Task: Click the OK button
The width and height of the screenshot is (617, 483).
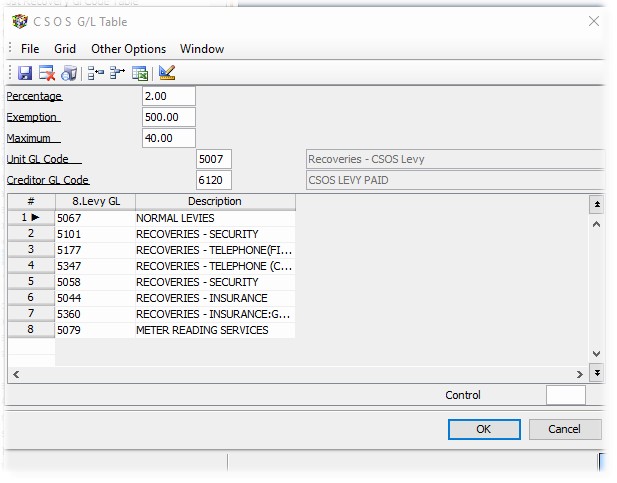Action: (484, 429)
